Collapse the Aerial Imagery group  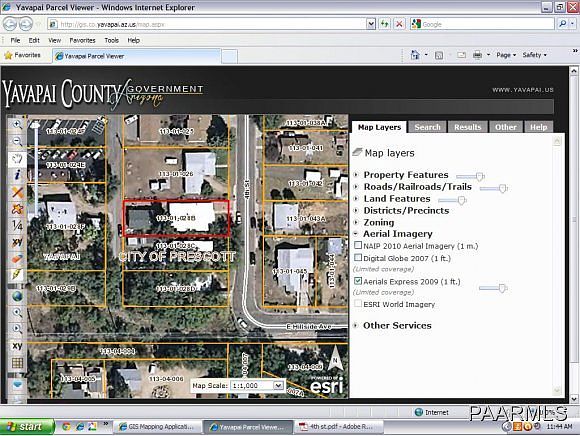356,234
